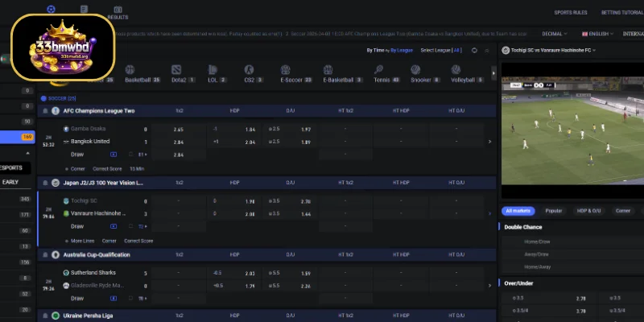Open live stream icon in Tochigi SC Draw row
Viewport: 644px width, 322px height.
coord(114,226)
